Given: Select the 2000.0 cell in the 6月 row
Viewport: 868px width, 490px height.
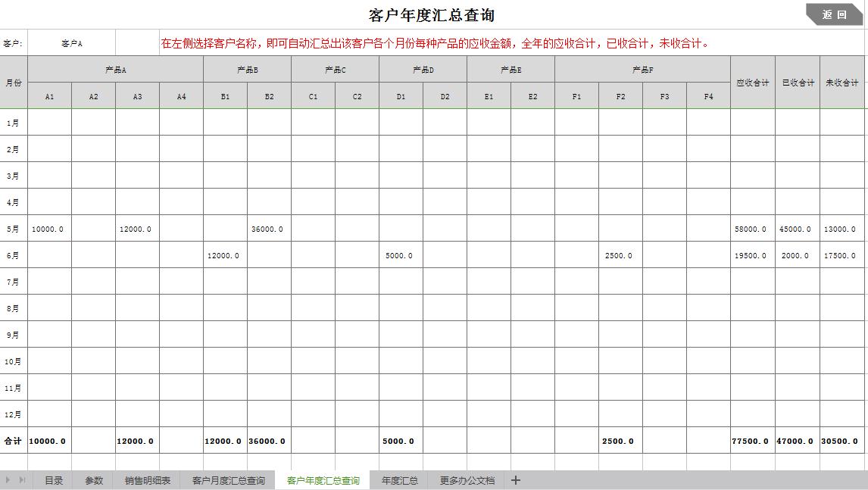Looking at the screenshot, I should coord(798,255).
